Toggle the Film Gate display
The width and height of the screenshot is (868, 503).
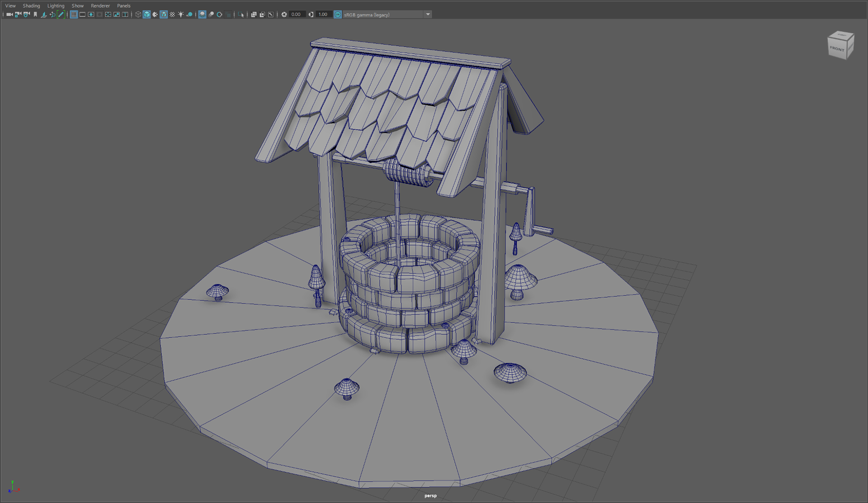(82, 14)
